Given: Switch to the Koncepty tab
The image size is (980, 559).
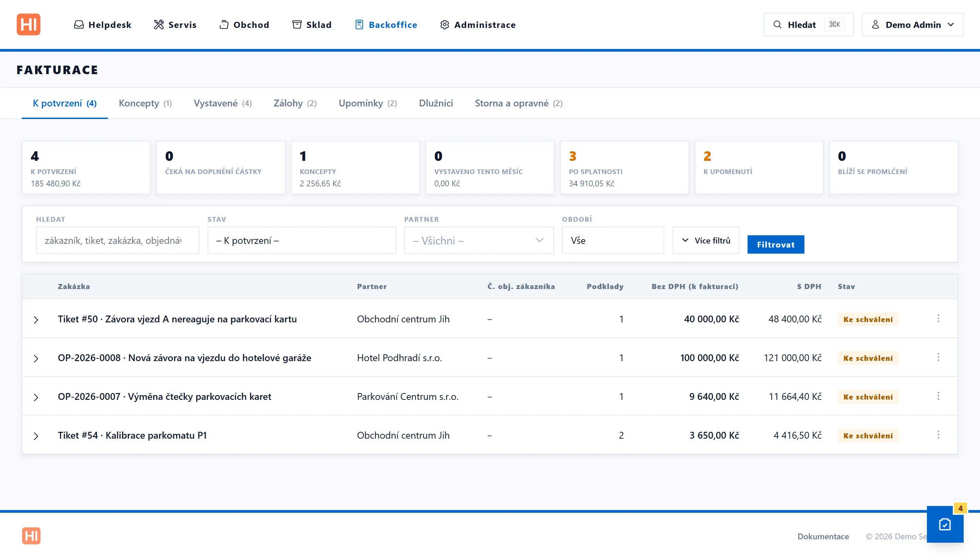Looking at the screenshot, I should click(145, 103).
